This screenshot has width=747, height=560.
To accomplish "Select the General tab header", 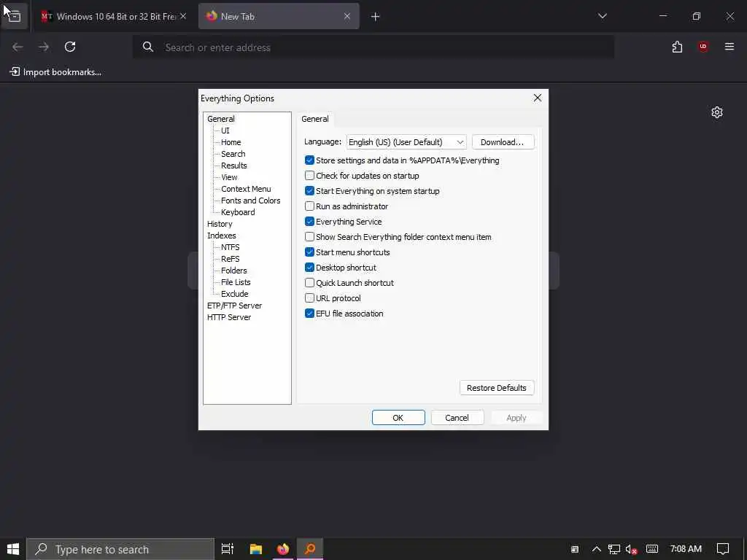I will (315, 119).
